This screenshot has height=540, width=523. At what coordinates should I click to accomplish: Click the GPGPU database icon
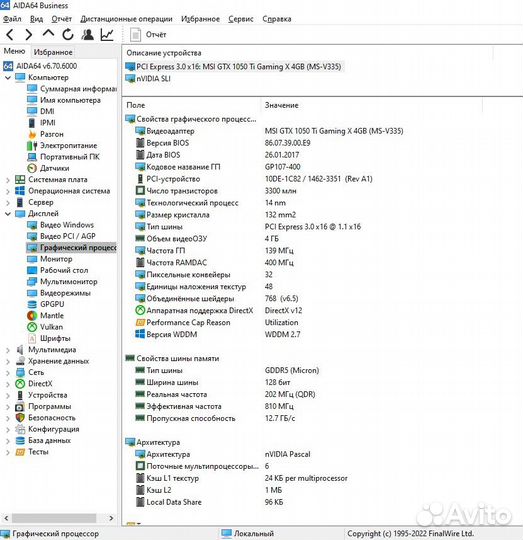32,304
